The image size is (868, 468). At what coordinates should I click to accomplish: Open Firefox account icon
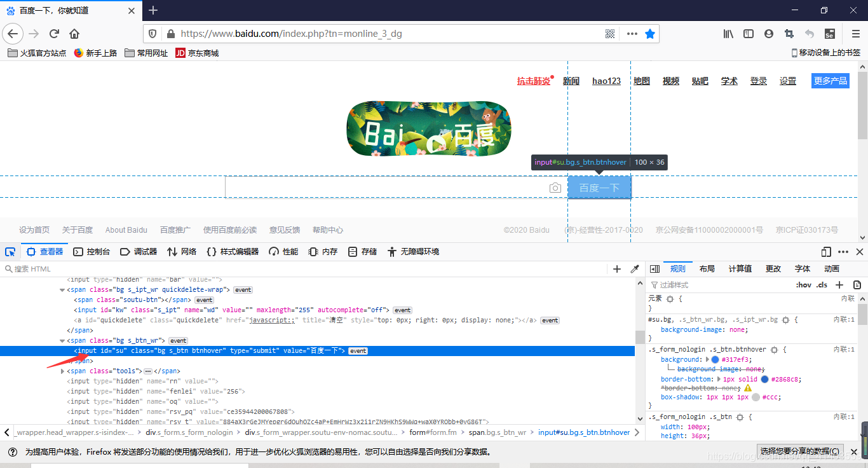[x=769, y=34]
